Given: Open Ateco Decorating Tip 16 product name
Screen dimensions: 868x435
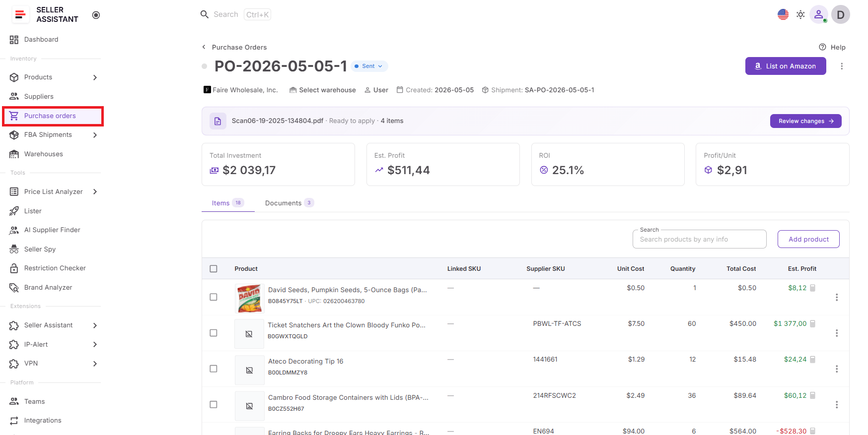Looking at the screenshot, I should [x=306, y=361].
